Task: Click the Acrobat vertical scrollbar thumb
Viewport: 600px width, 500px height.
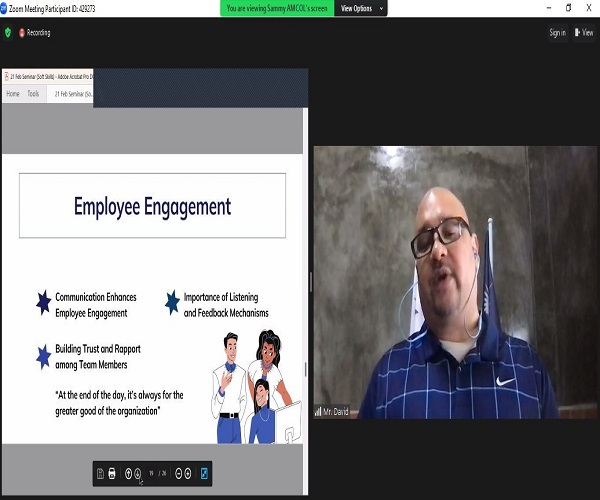Action: pyautogui.click(x=305, y=370)
